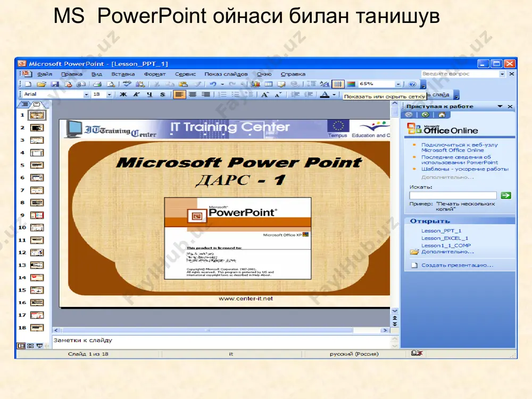Open the Undo history dropdown arrow

point(222,84)
